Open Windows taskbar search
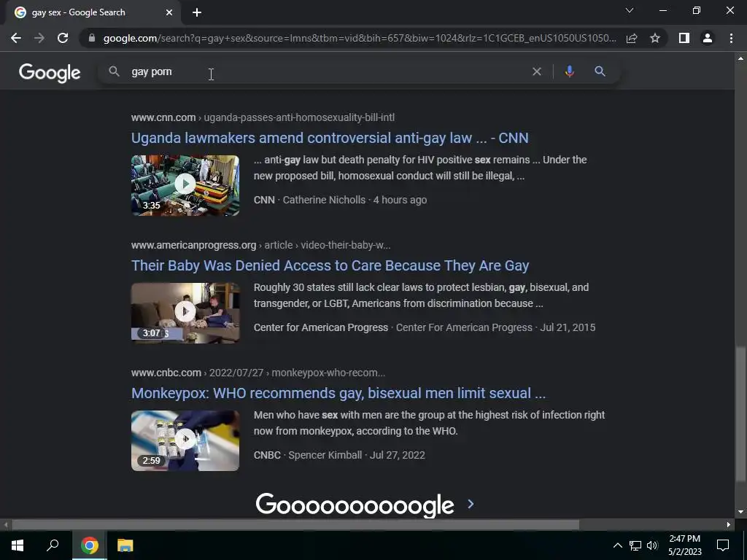 click(x=53, y=545)
